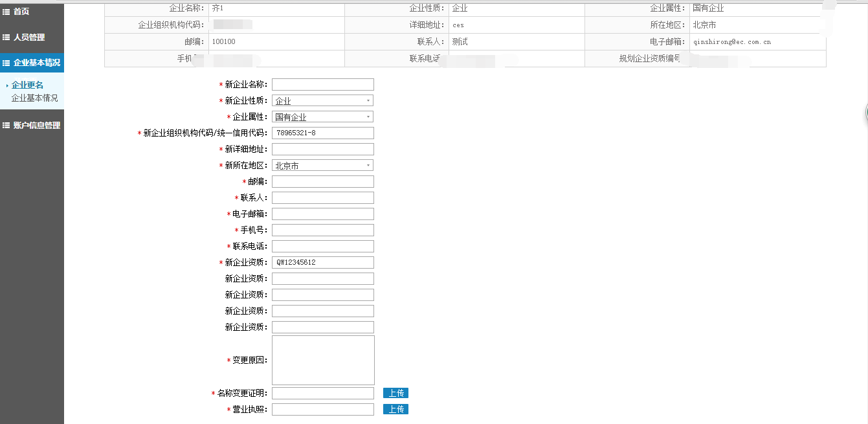Expand the 新企业性质 dropdown
Screen dimensions: 868x424
tap(322, 101)
